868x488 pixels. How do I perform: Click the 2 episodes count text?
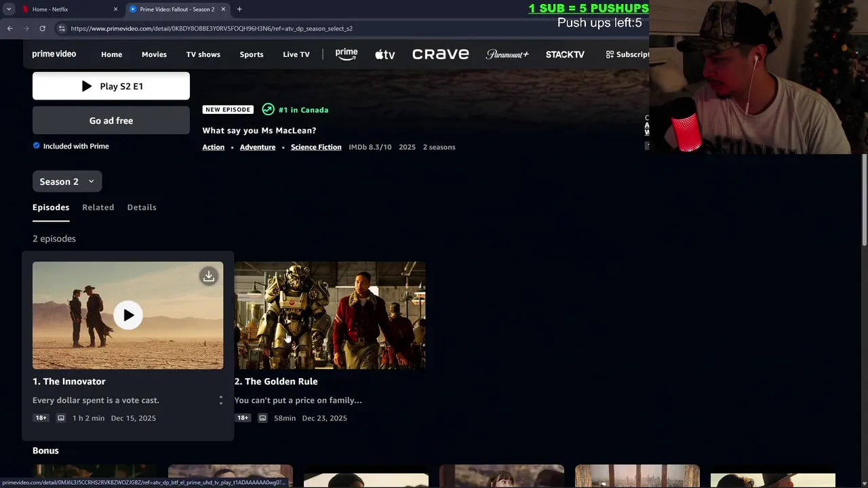pyautogui.click(x=54, y=239)
